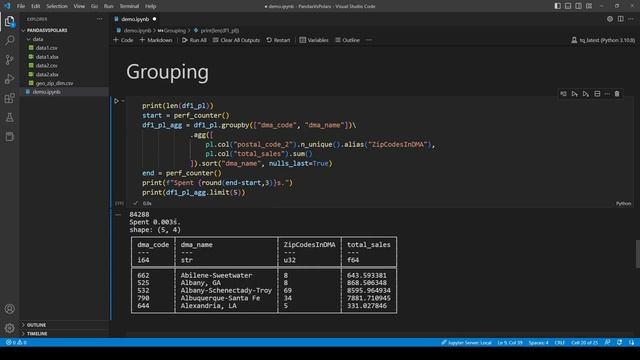
Task: Open more cell actions ellipsis
Action: 607,94
